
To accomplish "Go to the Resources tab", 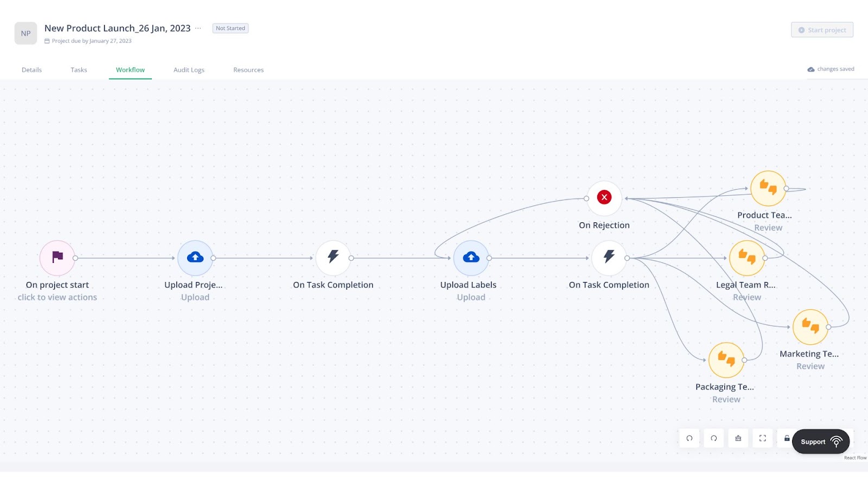I will [248, 69].
